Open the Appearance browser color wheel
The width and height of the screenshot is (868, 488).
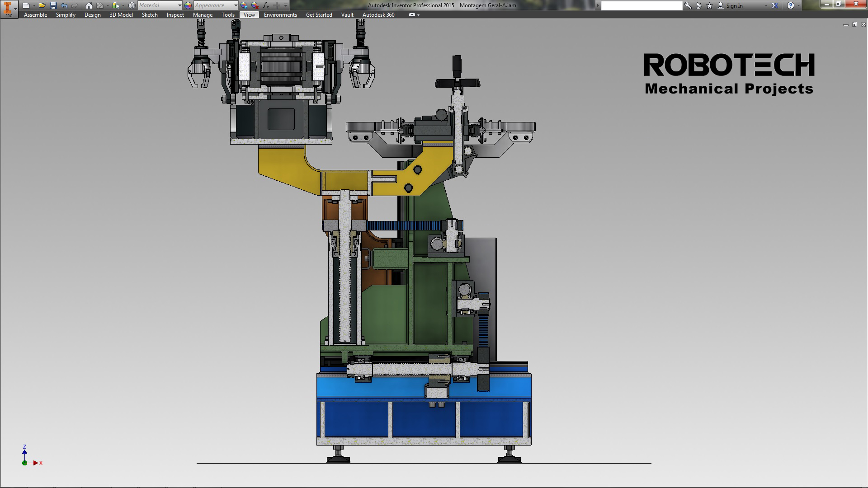click(188, 5)
